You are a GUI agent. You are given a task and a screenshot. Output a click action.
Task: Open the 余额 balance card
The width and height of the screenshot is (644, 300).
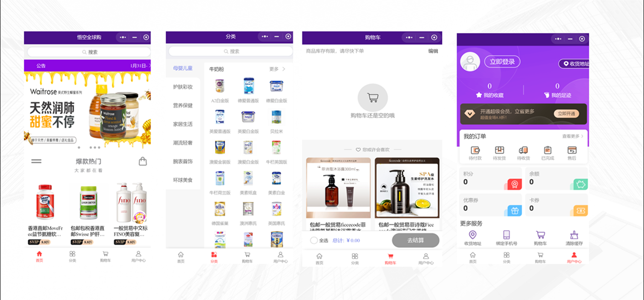click(x=557, y=179)
